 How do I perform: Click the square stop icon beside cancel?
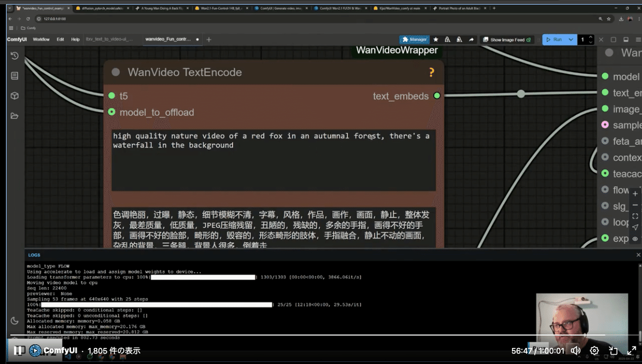pyautogui.click(x=613, y=40)
